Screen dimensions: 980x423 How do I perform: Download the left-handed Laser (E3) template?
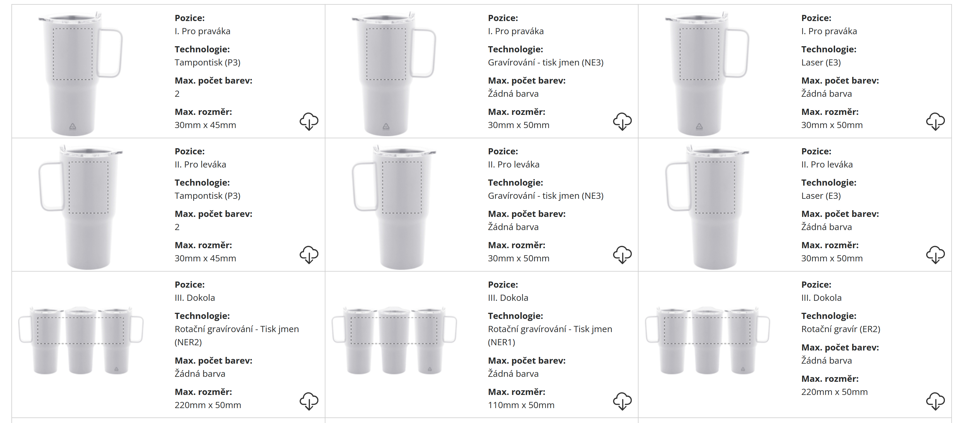click(x=935, y=254)
